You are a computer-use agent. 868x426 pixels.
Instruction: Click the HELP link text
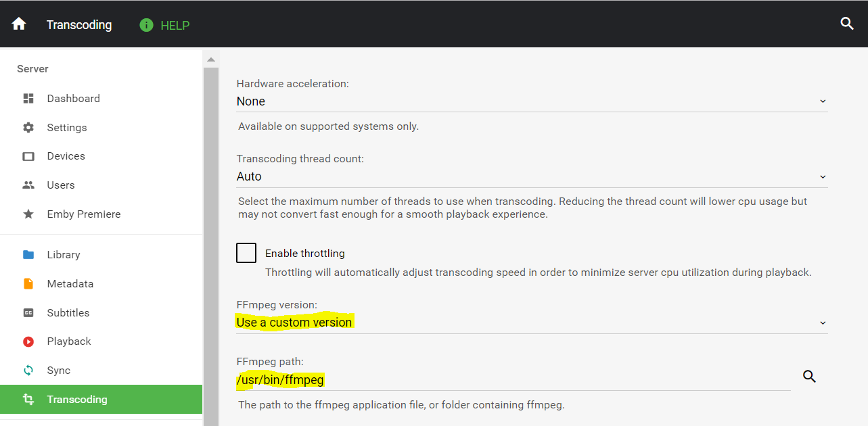coord(175,26)
